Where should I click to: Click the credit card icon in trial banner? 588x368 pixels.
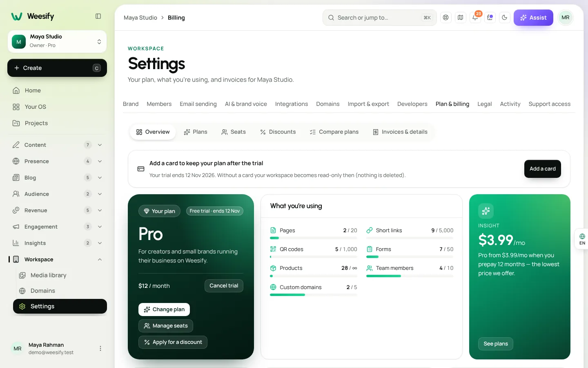point(141,169)
